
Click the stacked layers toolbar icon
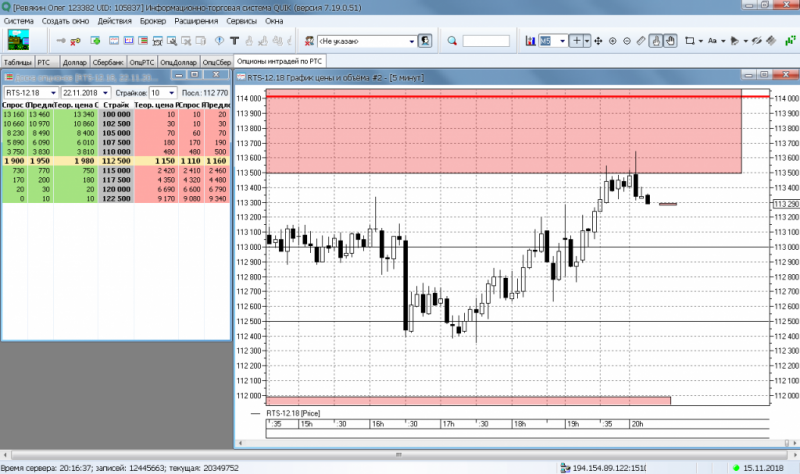click(x=771, y=41)
